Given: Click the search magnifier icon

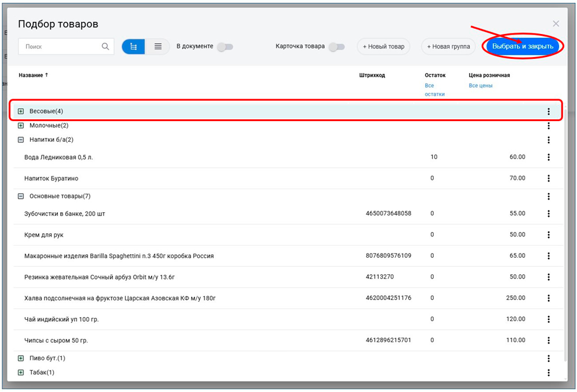Looking at the screenshot, I should pos(105,47).
